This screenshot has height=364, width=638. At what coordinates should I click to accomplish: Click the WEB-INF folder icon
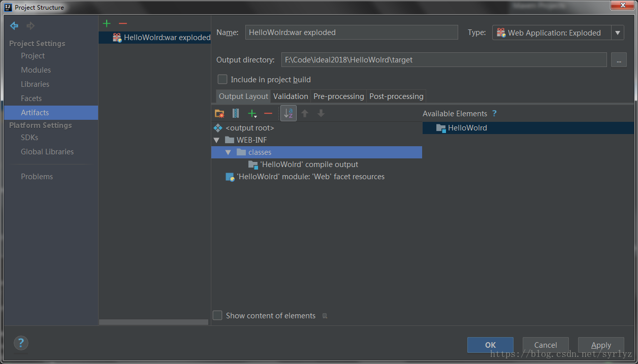coord(230,140)
